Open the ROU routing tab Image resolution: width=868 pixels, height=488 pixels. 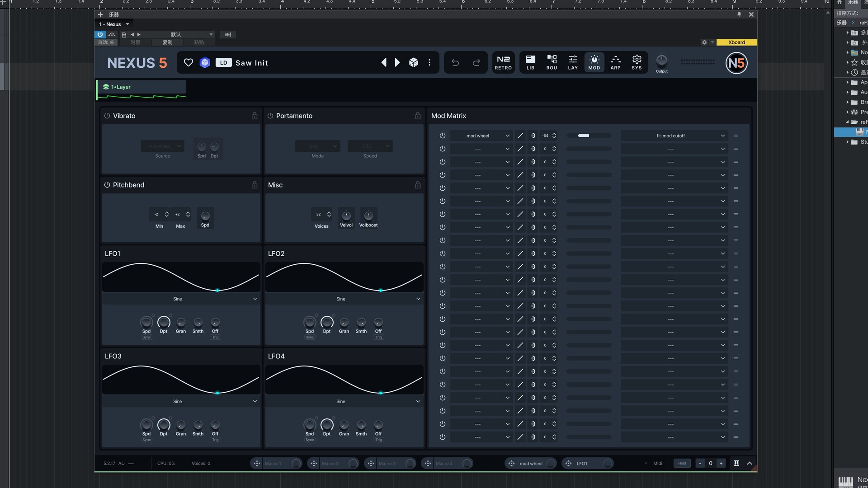pyautogui.click(x=552, y=62)
